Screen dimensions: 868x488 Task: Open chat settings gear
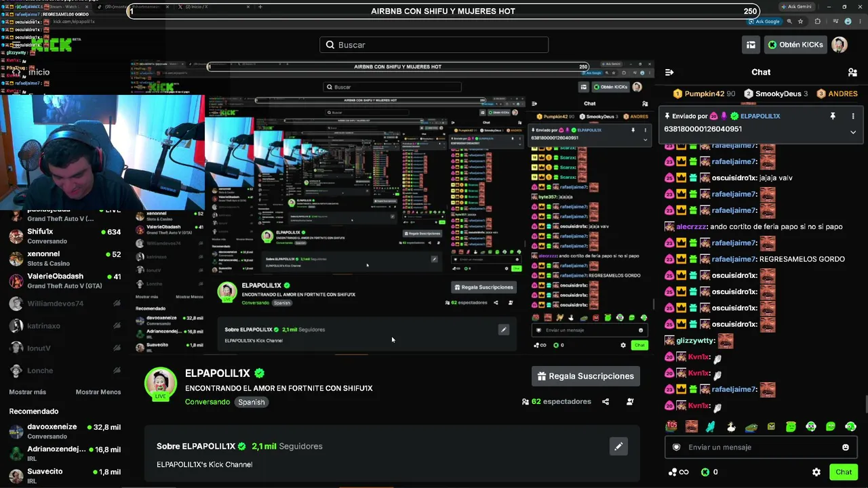coord(816,472)
